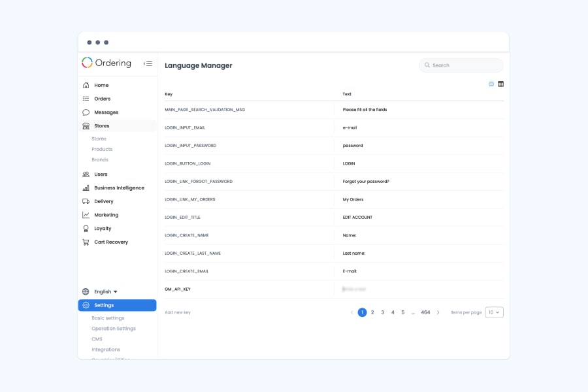This screenshot has height=392, width=588.
Task: Click the LOGIN_INPUT_PASSWORD key
Action: [191, 146]
